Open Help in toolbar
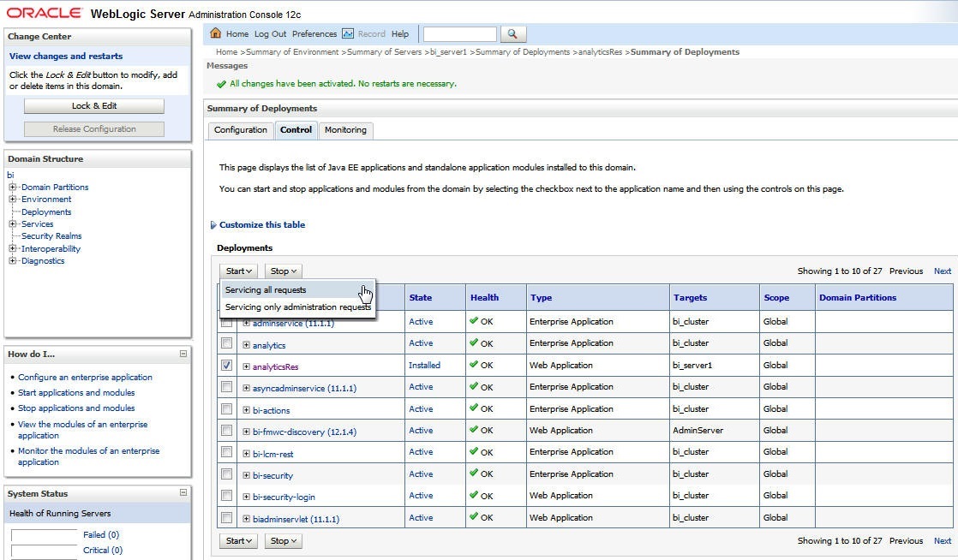The height and width of the screenshot is (560, 958). pyautogui.click(x=400, y=34)
